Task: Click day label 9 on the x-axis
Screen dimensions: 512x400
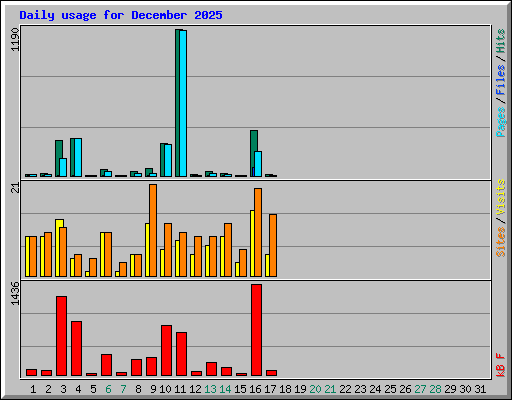Action: 153,389
